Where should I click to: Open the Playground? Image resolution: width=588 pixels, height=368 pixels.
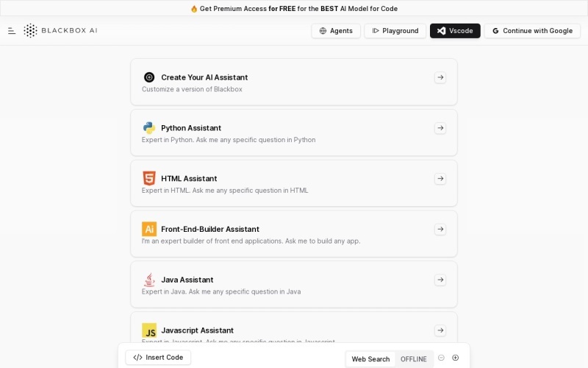click(x=395, y=31)
